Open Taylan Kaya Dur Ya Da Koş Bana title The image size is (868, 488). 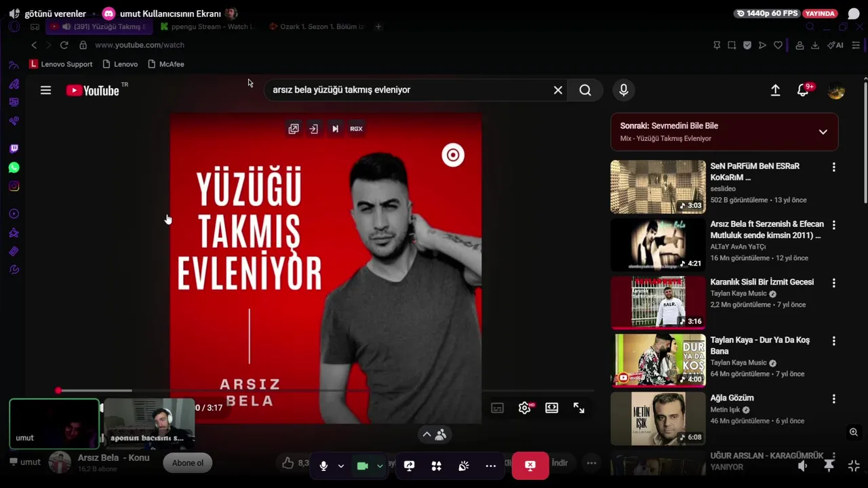click(x=759, y=346)
